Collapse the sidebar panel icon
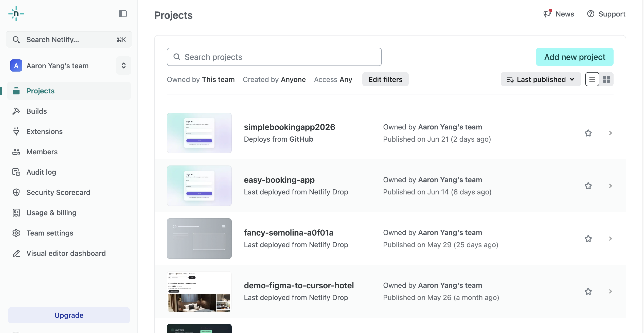Image resolution: width=644 pixels, height=333 pixels. 123,14
